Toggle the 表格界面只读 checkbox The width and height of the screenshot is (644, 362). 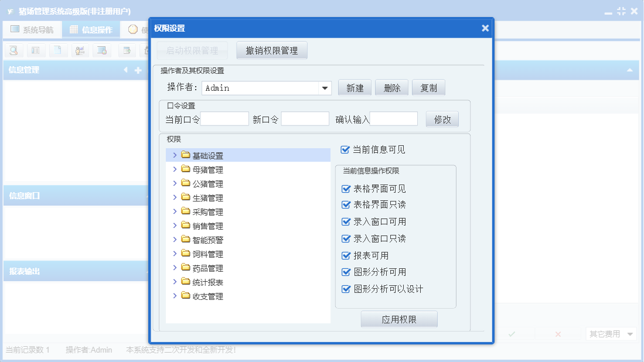click(345, 205)
